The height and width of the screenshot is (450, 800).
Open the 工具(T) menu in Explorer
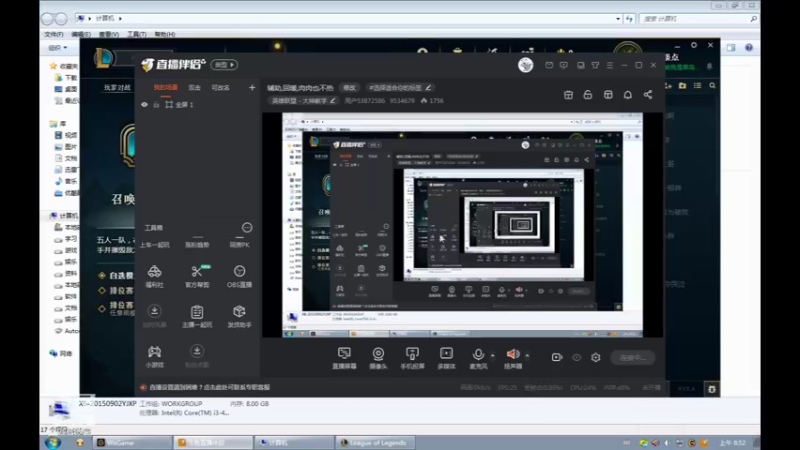tap(136, 34)
